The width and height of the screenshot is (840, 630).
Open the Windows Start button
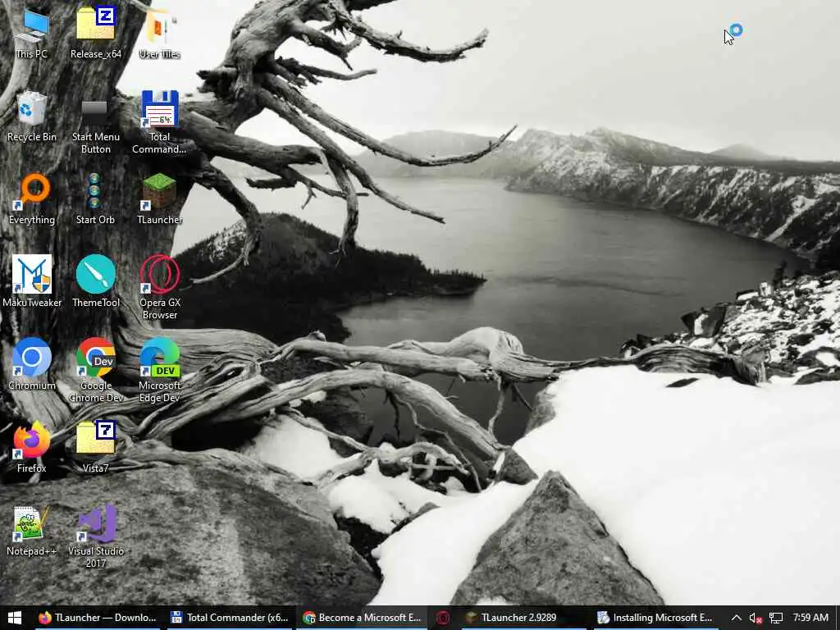click(15, 618)
